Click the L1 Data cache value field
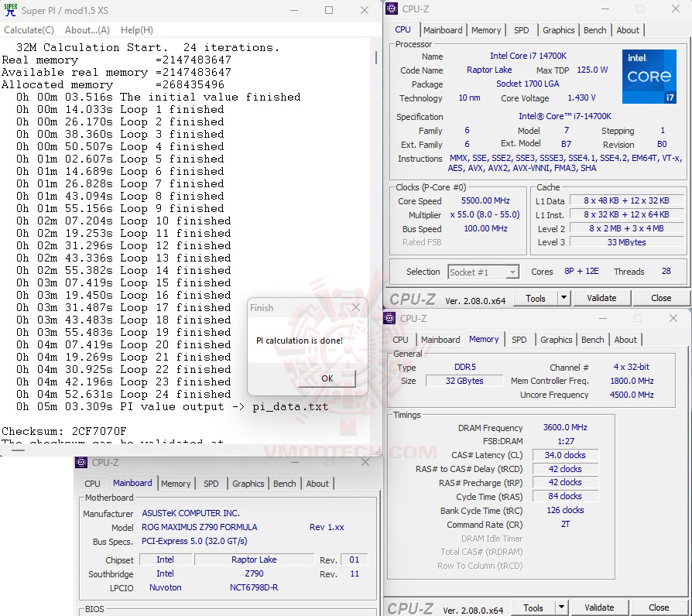This screenshot has width=692, height=616. 626,200
